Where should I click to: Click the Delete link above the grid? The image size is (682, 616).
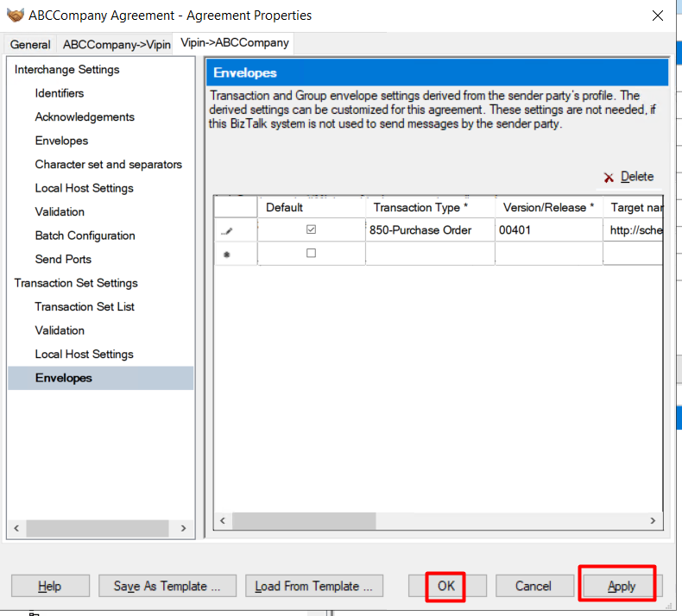pos(637,177)
